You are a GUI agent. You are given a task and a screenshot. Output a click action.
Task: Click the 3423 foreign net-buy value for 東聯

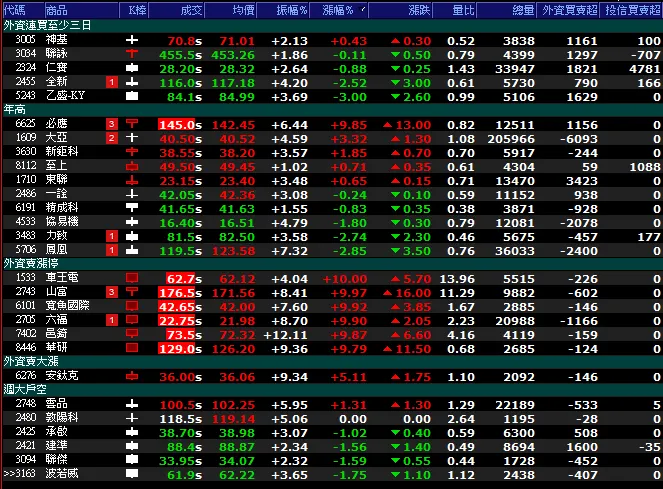pos(582,181)
